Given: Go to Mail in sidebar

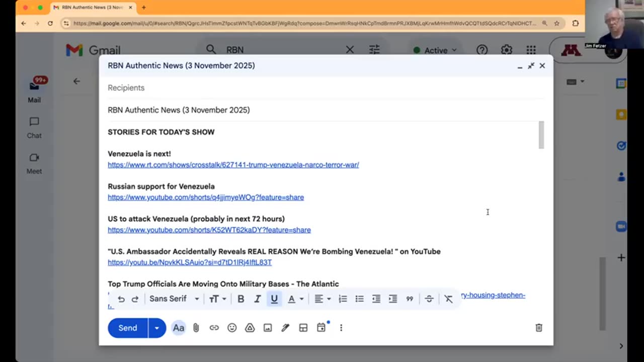Looking at the screenshot, I should click(x=34, y=89).
